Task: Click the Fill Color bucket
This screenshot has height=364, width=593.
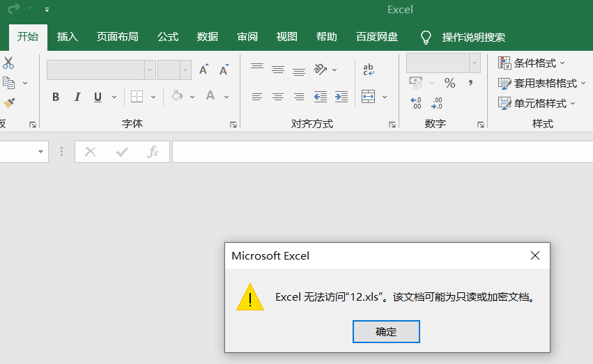Action: 176,95
